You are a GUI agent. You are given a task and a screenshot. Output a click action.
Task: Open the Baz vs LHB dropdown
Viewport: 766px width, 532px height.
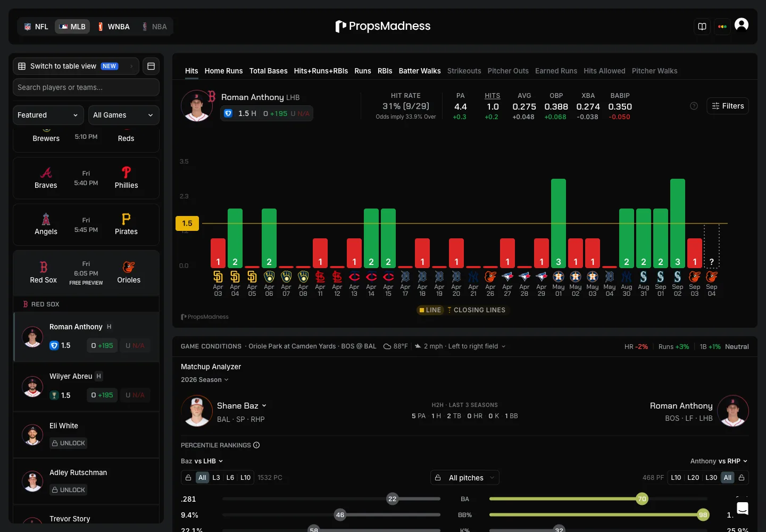(202, 461)
